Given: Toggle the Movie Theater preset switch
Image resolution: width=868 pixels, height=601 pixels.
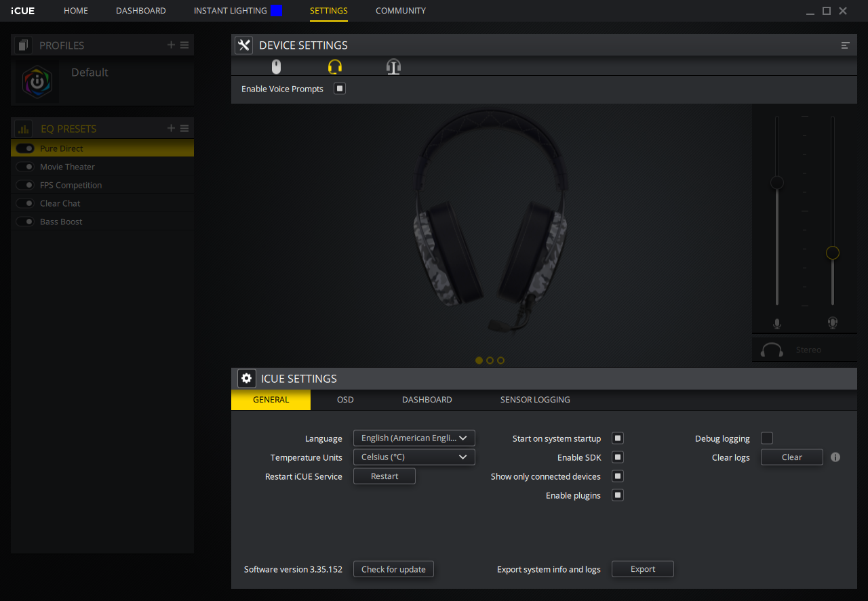Looking at the screenshot, I should (25, 167).
